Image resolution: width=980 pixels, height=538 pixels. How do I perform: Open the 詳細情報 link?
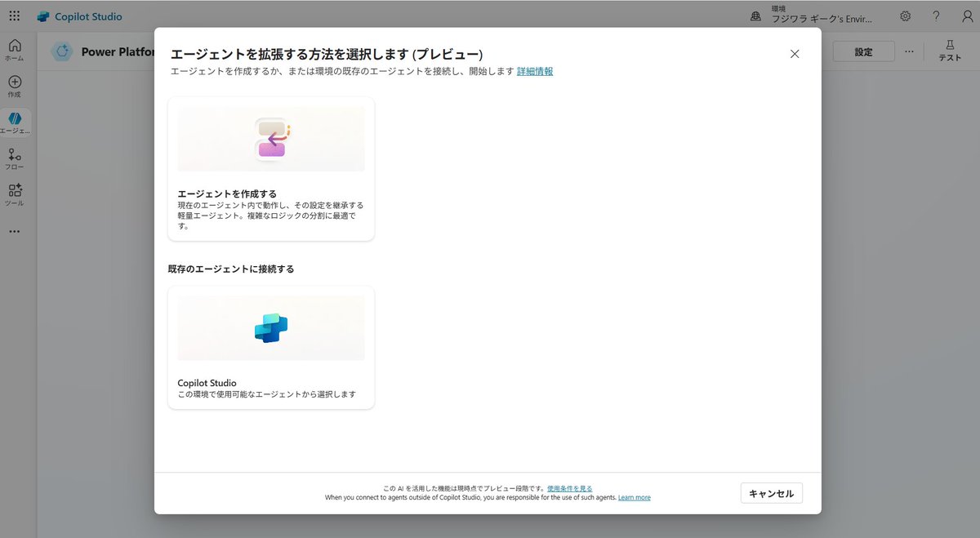point(535,72)
